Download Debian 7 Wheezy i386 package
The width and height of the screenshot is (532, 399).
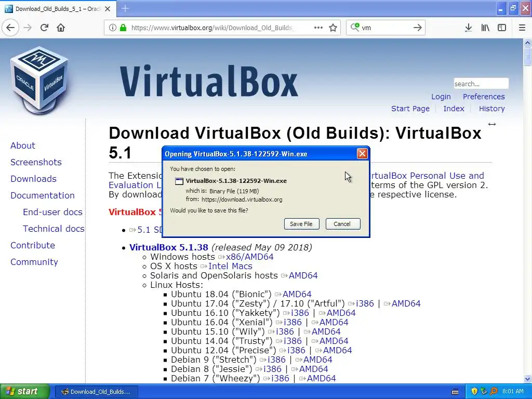280,378
